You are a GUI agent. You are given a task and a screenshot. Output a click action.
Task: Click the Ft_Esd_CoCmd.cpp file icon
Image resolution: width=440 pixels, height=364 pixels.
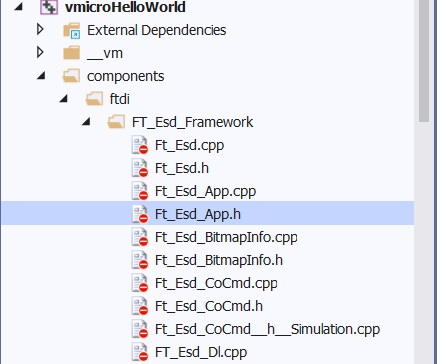140,283
